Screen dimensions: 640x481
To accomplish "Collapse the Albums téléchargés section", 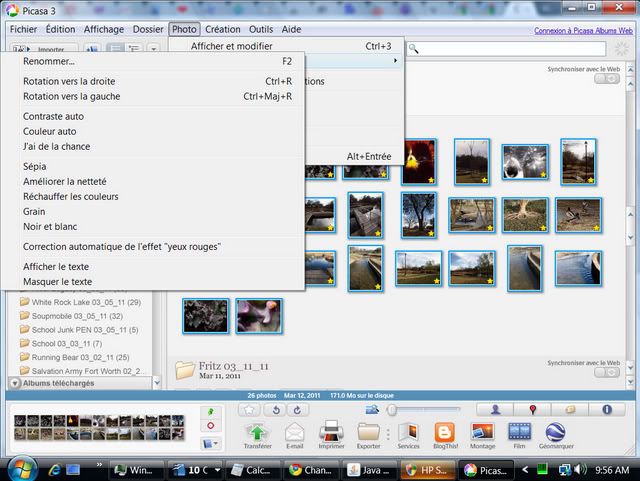I will coord(14,383).
